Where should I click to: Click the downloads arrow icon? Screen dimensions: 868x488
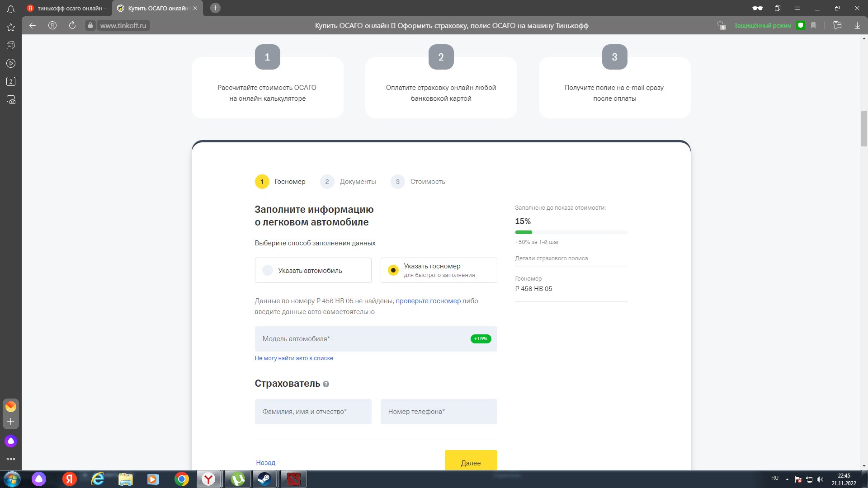point(857,25)
